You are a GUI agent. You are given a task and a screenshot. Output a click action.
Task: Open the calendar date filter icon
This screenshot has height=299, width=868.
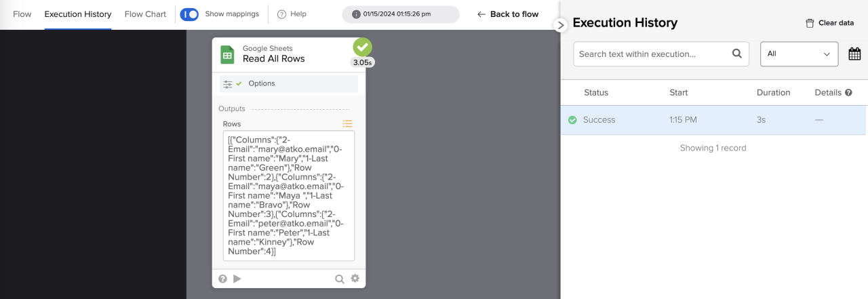(x=854, y=54)
